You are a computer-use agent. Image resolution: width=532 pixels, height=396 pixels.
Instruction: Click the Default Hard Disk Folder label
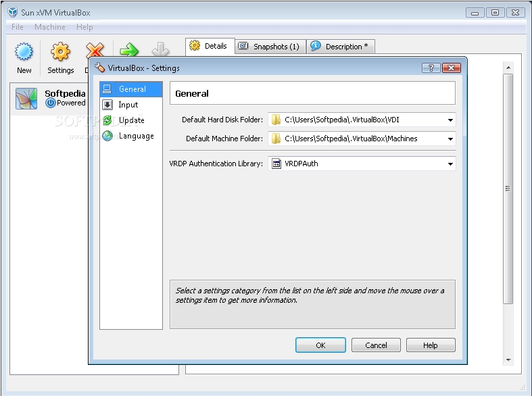222,120
